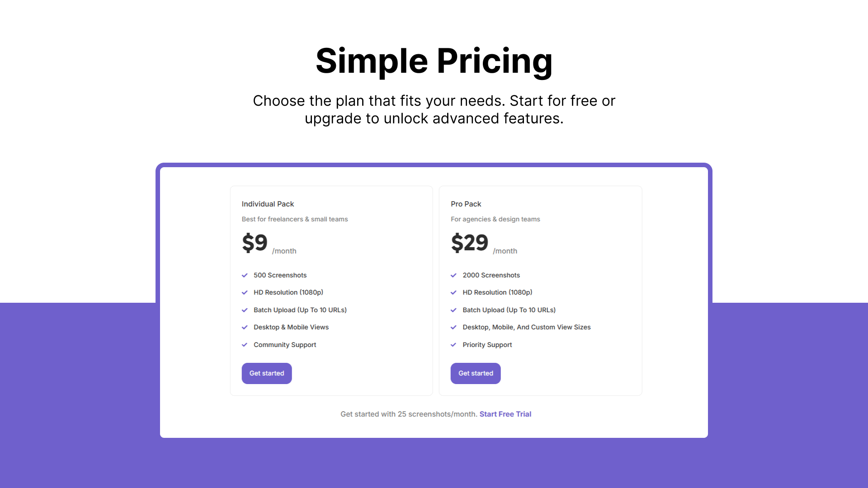Click the checkmark beside 2000 Screenshots
The image size is (868, 488).
tap(454, 275)
